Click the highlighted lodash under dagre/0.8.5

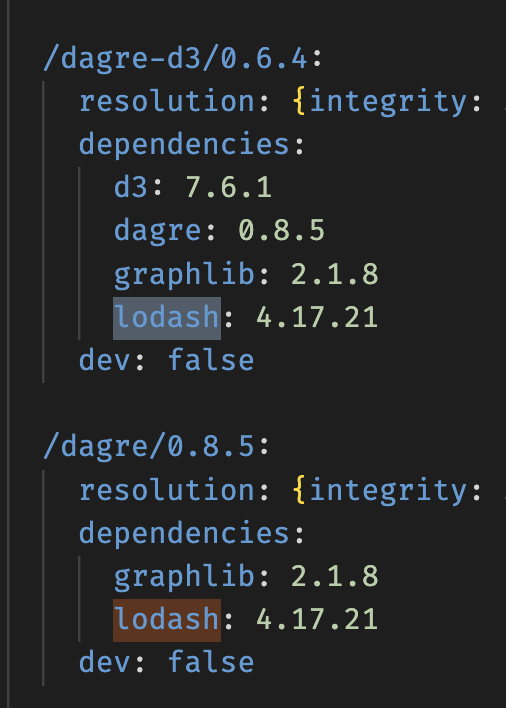pyautogui.click(x=167, y=620)
